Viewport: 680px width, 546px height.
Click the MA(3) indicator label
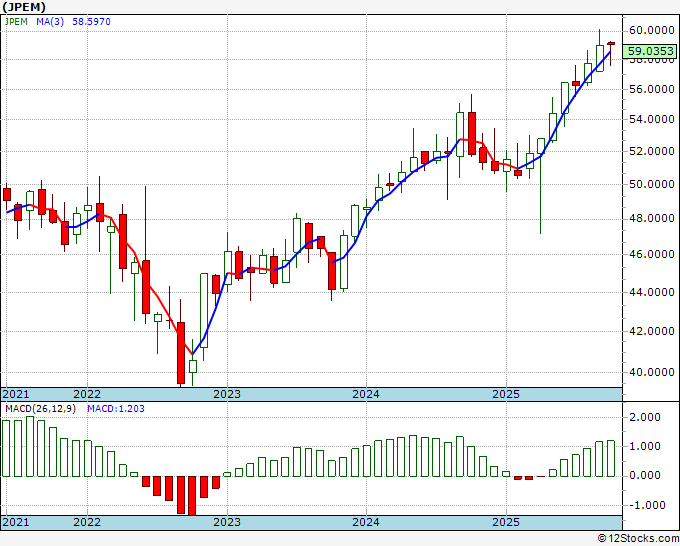click(x=50, y=21)
